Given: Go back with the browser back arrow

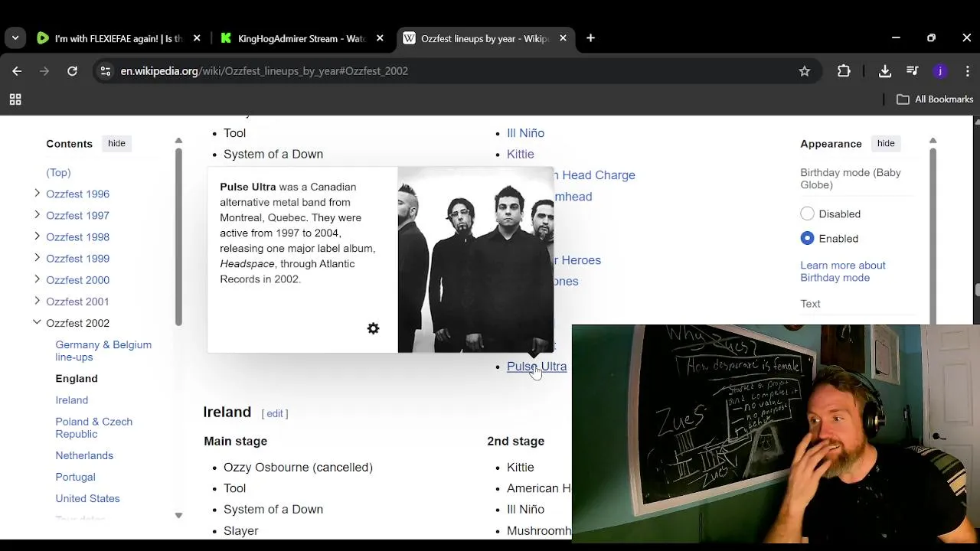Looking at the screenshot, I should pyautogui.click(x=17, y=71).
